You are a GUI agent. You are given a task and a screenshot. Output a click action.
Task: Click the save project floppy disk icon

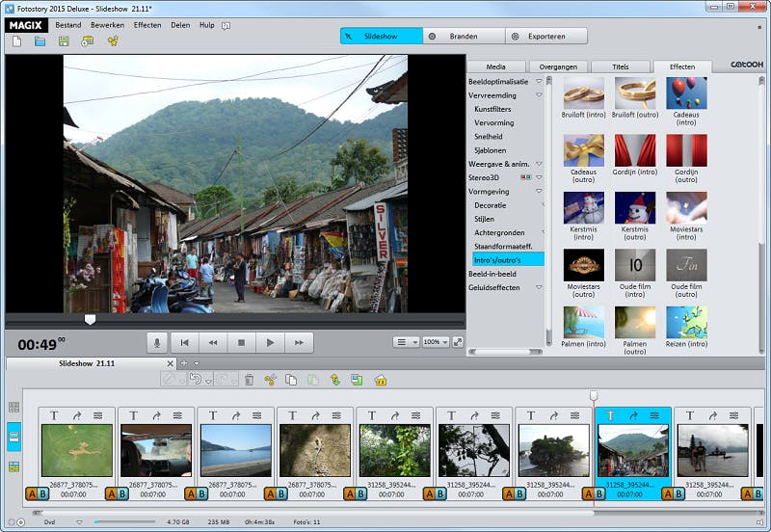click(x=64, y=41)
